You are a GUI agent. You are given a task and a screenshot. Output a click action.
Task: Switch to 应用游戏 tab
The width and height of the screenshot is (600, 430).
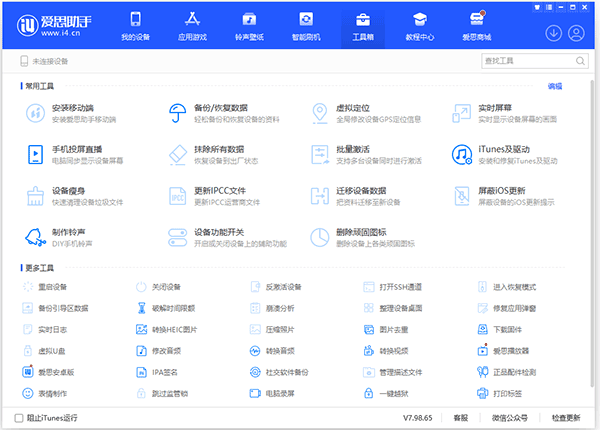click(x=192, y=26)
